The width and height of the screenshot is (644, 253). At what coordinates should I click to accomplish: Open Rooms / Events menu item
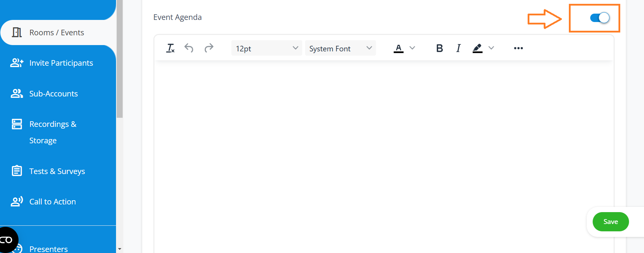tap(57, 32)
